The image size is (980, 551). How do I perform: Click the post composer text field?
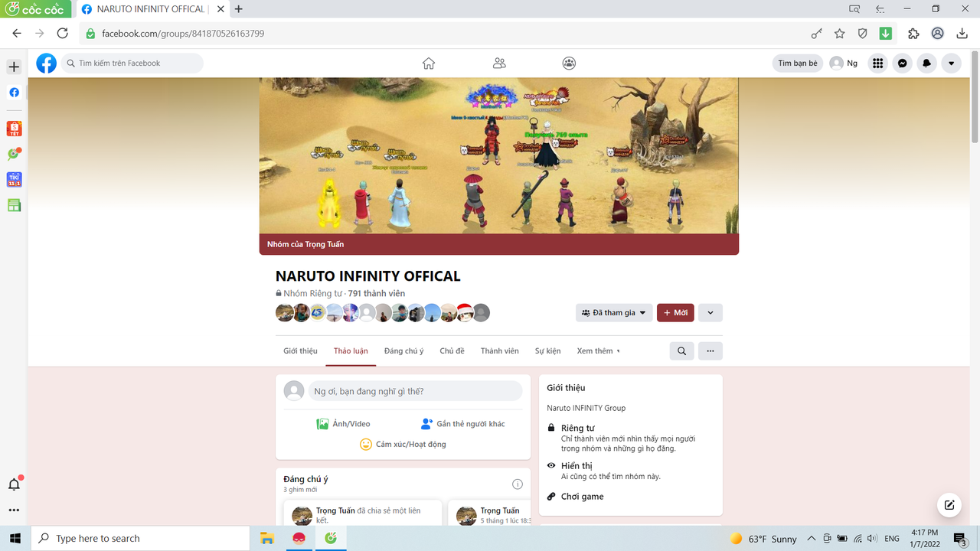pyautogui.click(x=415, y=391)
